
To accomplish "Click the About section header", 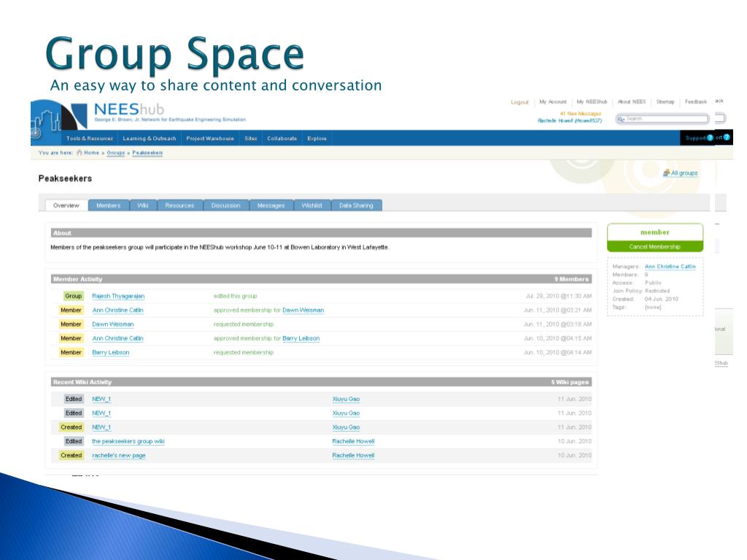I will pos(321,233).
